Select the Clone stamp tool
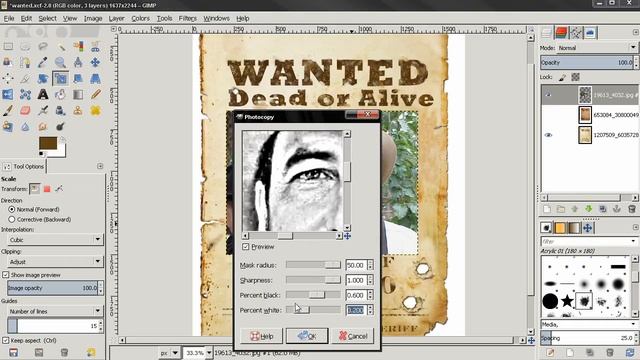Image resolution: width=640 pixels, height=360 pixels. 78,111
